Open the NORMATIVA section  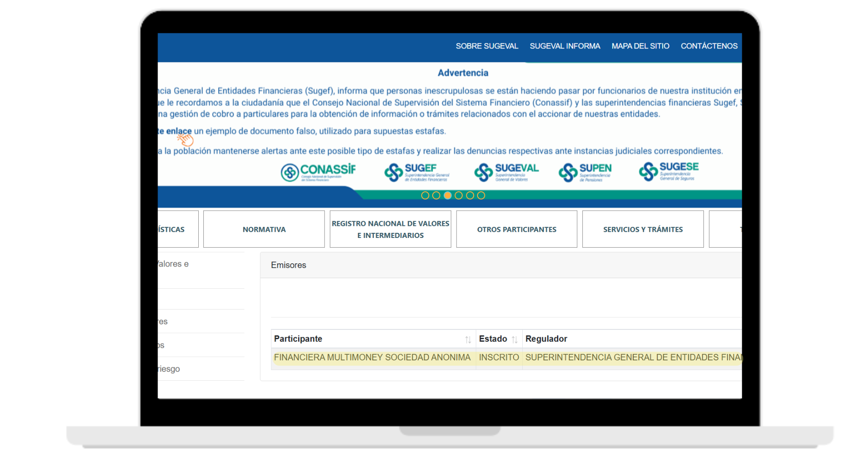(x=264, y=229)
